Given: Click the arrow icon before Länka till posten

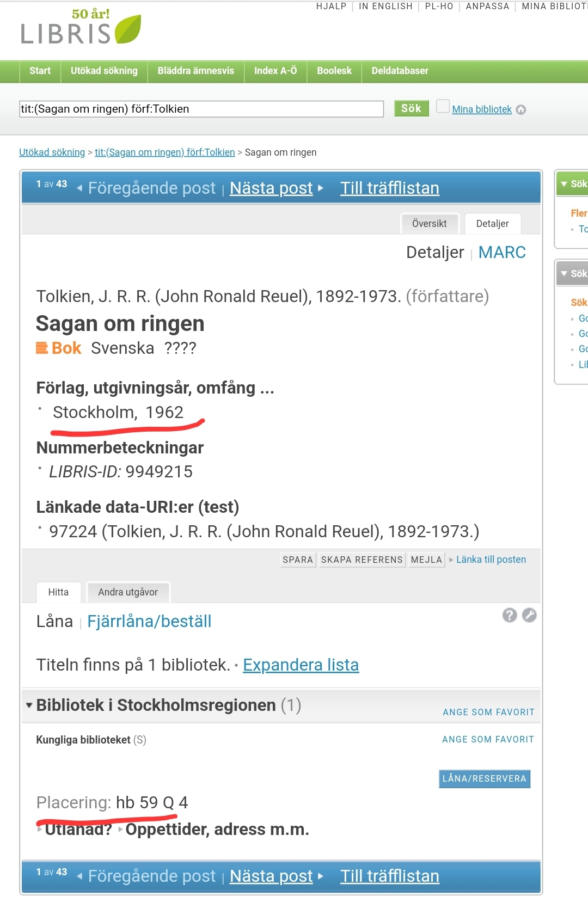Looking at the screenshot, I should [451, 560].
